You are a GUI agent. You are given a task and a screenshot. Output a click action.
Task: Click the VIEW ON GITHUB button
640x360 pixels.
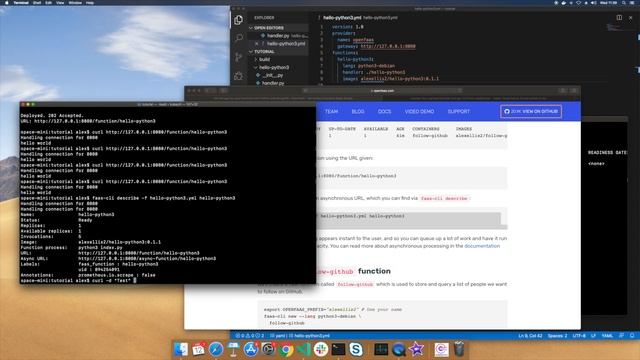pos(531,111)
